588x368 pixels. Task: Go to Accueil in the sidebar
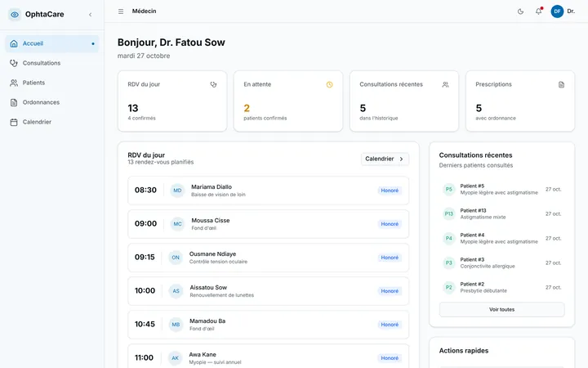(52, 43)
